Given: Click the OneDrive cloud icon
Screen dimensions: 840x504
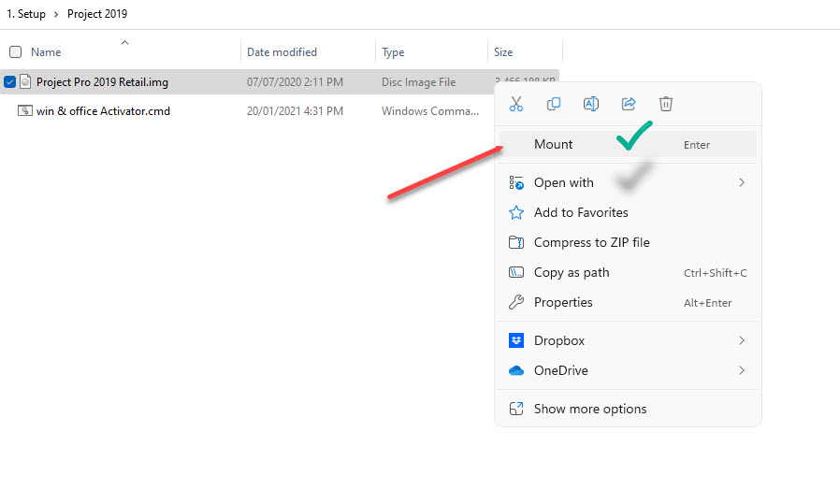Looking at the screenshot, I should click(x=516, y=370).
